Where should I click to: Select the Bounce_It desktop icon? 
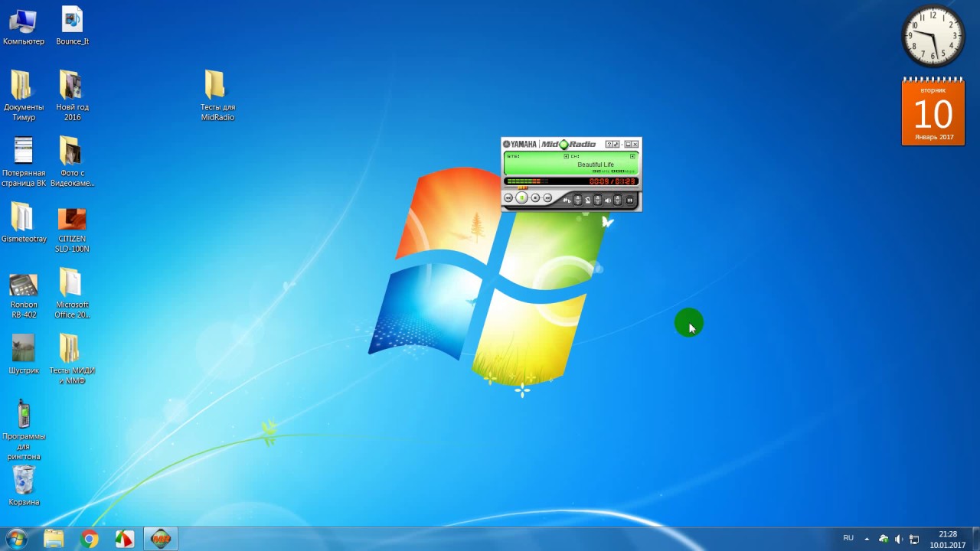72,27
